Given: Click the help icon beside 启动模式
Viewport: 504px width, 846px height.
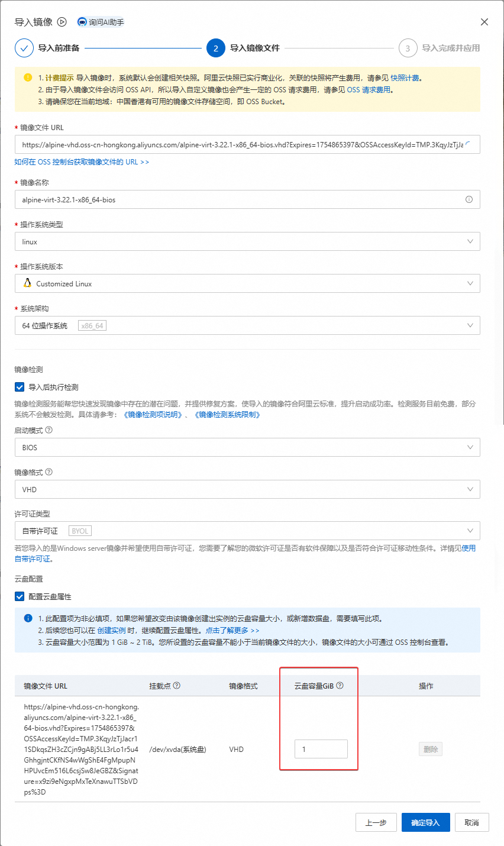Looking at the screenshot, I should pos(49,430).
